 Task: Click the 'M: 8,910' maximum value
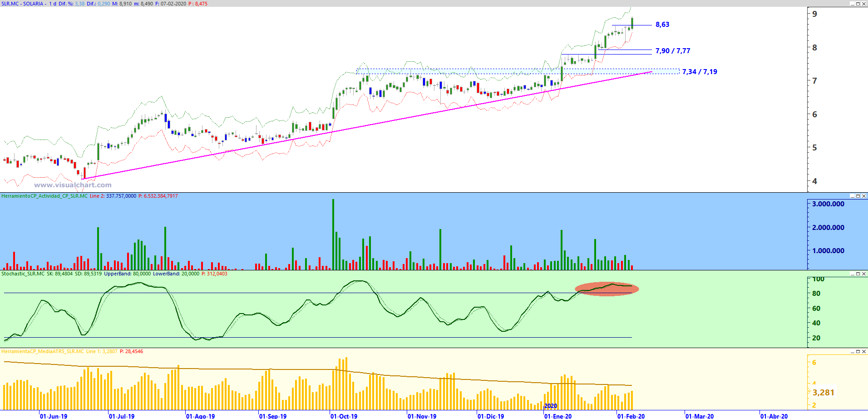122,4
